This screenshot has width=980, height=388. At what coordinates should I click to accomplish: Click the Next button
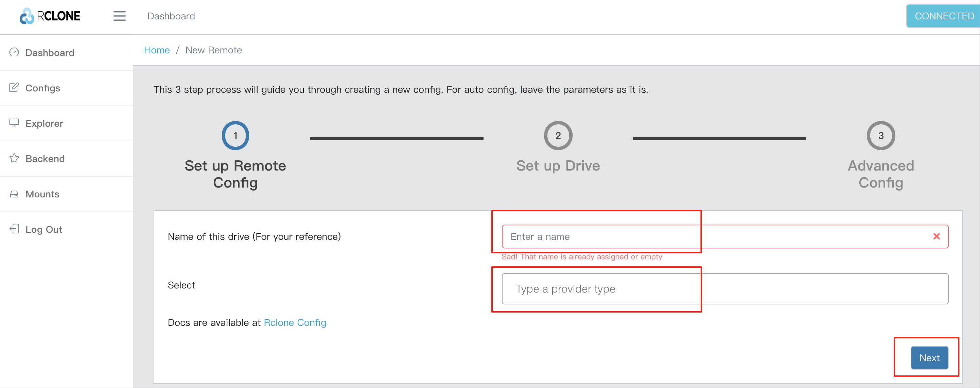pos(929,357)
